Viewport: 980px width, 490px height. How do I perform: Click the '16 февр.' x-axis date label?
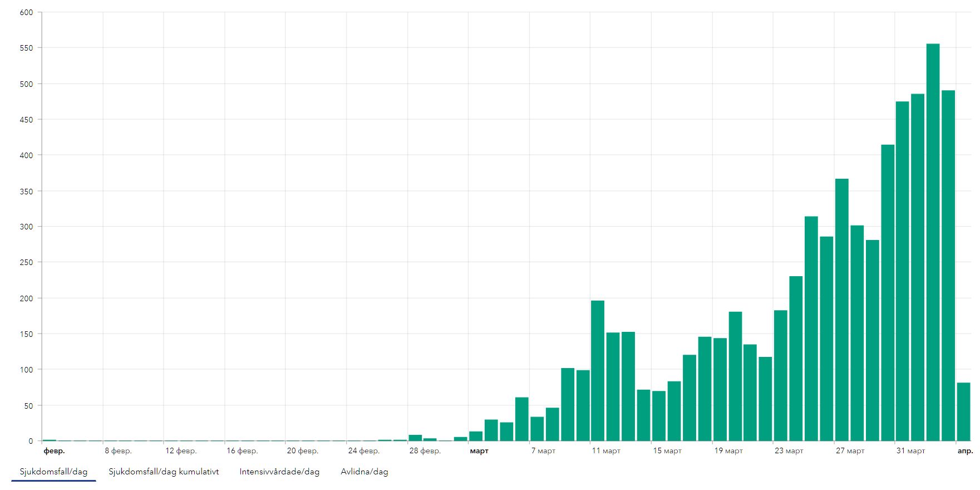(x=242, y=451)
